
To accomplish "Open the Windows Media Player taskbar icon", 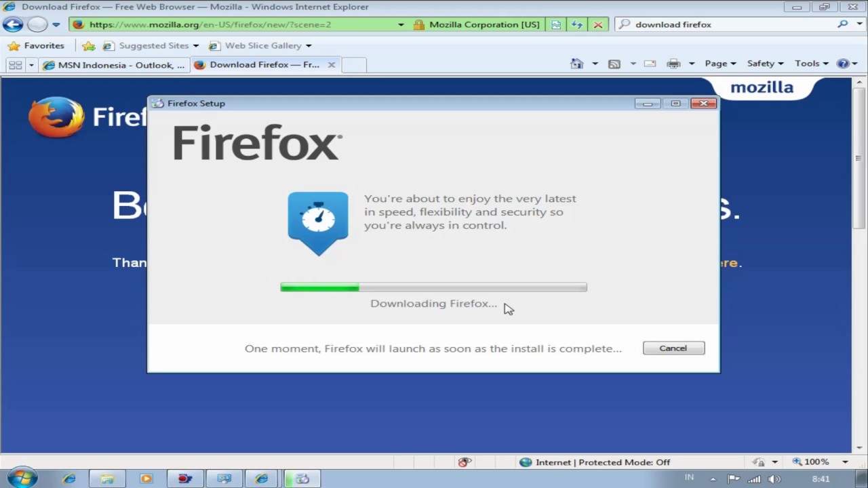I will point(146,479).
